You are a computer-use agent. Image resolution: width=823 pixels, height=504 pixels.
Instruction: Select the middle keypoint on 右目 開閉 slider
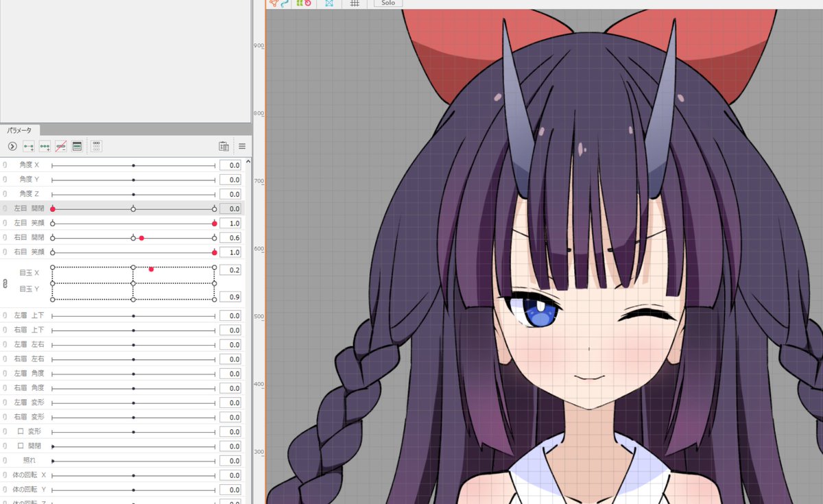click(133, 238)
